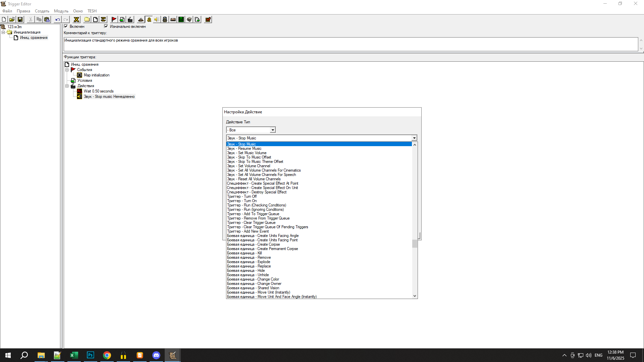Collapse the Инициализация folder tree node

coord(3,32)
